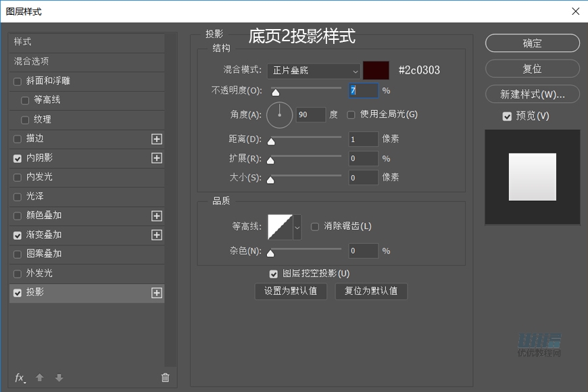Screen dimensions: 588x392
Task: Click the plus icon beside 内阴影
Action: click(x=156, y=158)
